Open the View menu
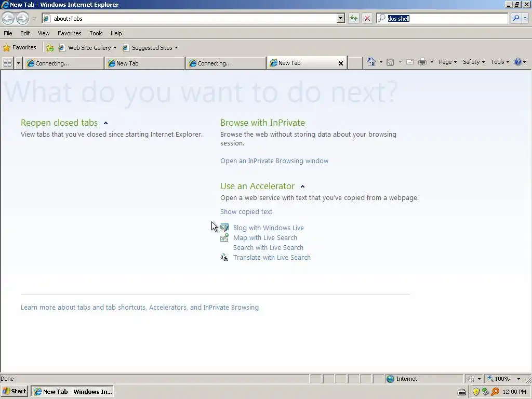Viewport: 532px width, 399px height. (44, 33)
